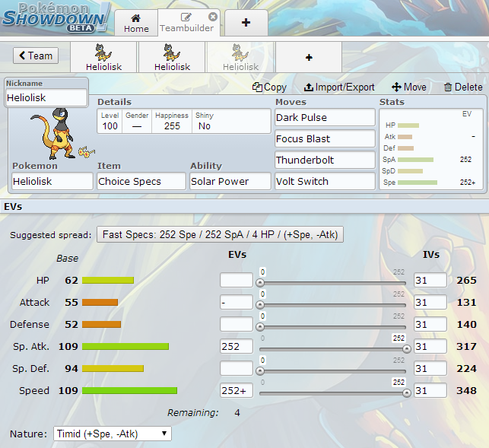Click total Sp. Atk. stat 317
This screenshot has width=489, height=448.
[x=466, y=346]
